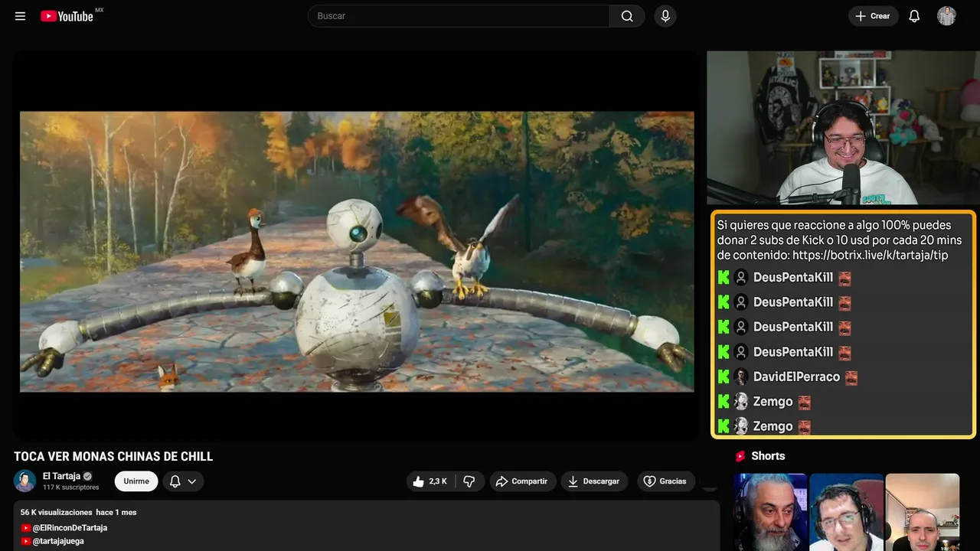Go to the YouTube home logo
Viewport: 980px width, 551px height.
coord(67,16)
